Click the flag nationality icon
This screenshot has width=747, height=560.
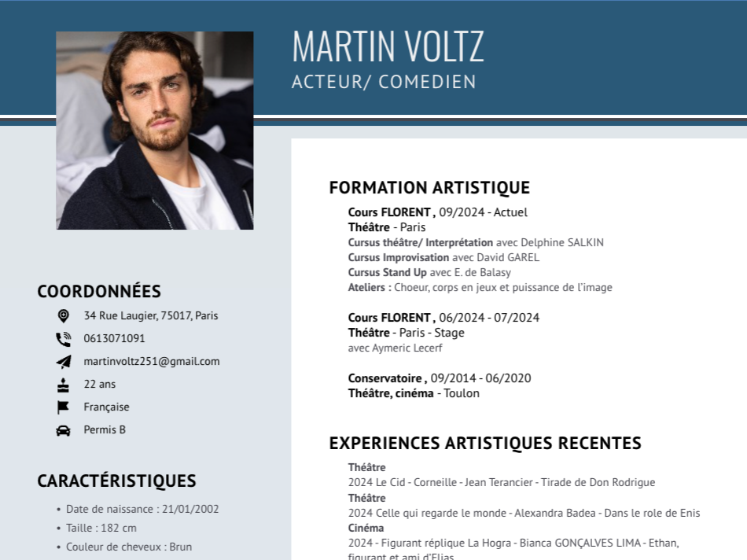63,407
